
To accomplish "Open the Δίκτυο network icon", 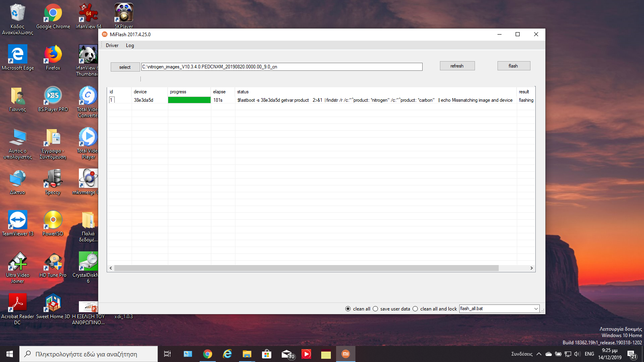I will (18, 182).
